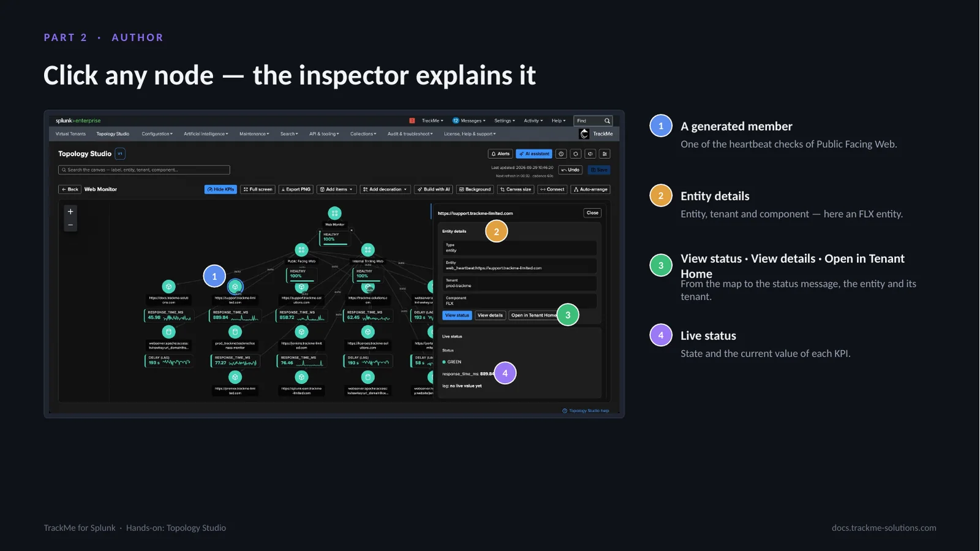Click the refresh icon beside AI assistant
980x551 pixels.
[576, 154]
